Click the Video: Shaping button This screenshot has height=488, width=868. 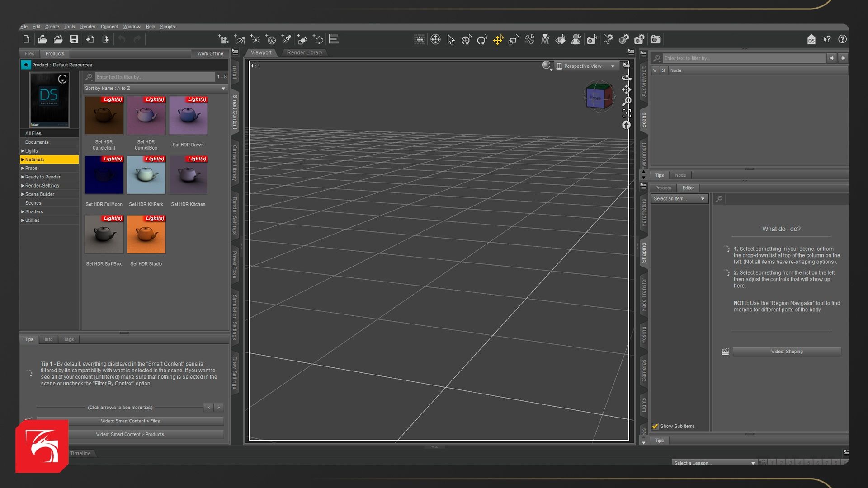[x=787, y=352]
